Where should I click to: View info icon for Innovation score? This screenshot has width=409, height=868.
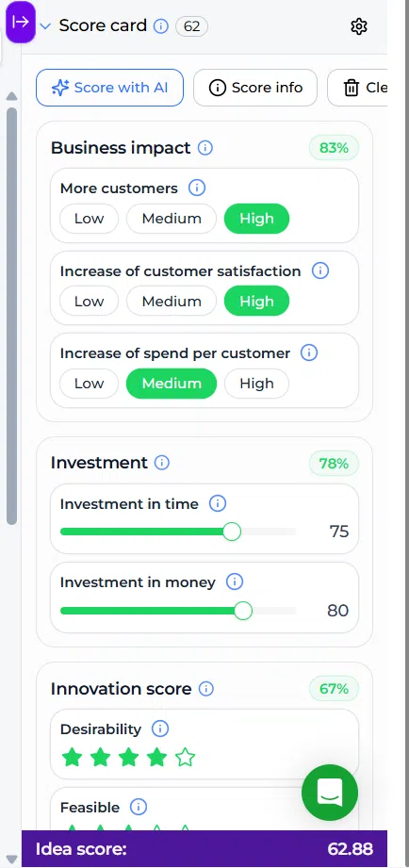205,689
